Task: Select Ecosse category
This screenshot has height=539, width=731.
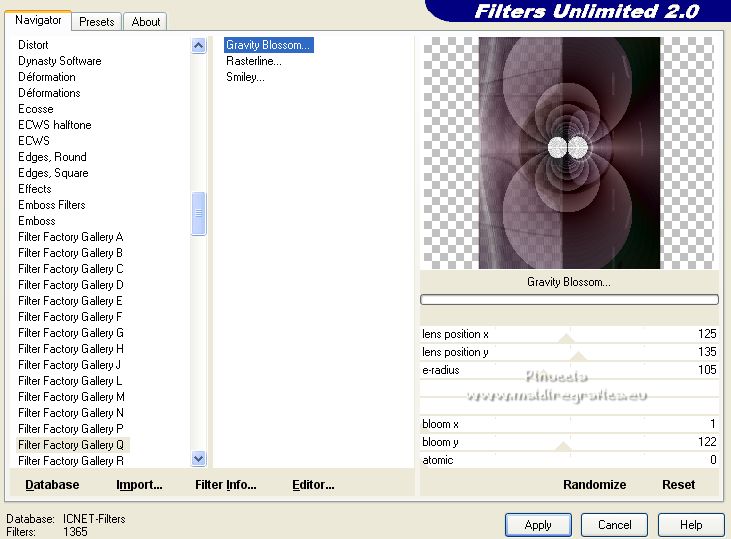Action: [35, 109]
